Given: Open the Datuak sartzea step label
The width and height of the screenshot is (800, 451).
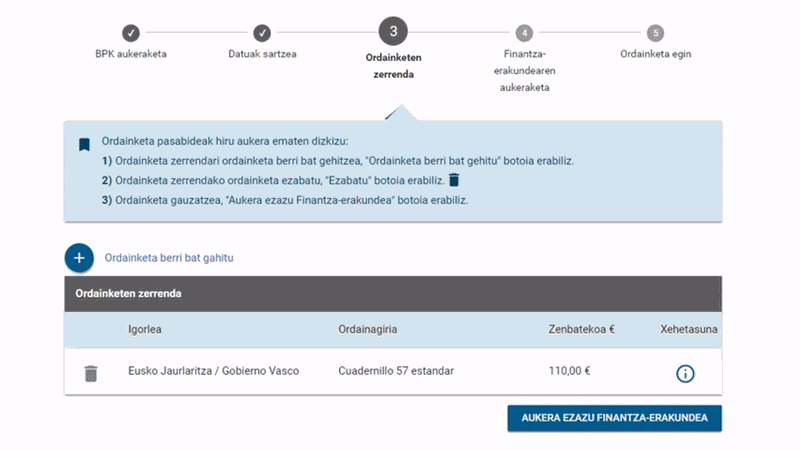Looking at the screenshot, I should pos(262,54).
